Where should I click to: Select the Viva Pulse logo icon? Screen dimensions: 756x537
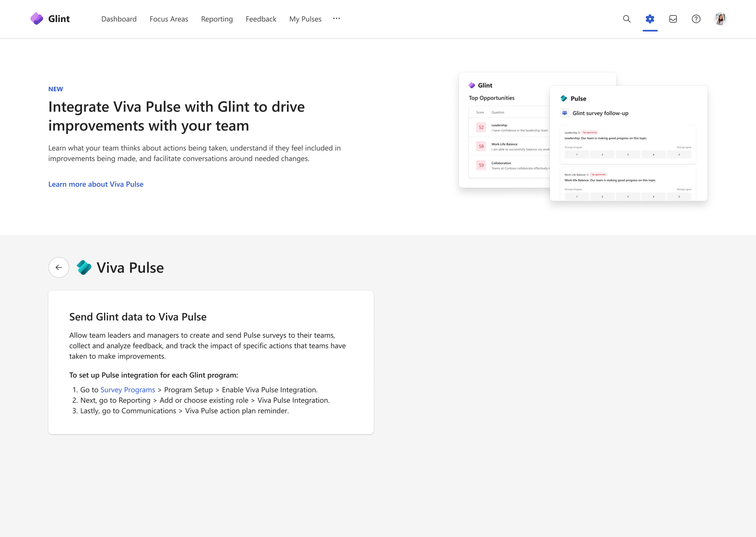[x=84, y=268]
